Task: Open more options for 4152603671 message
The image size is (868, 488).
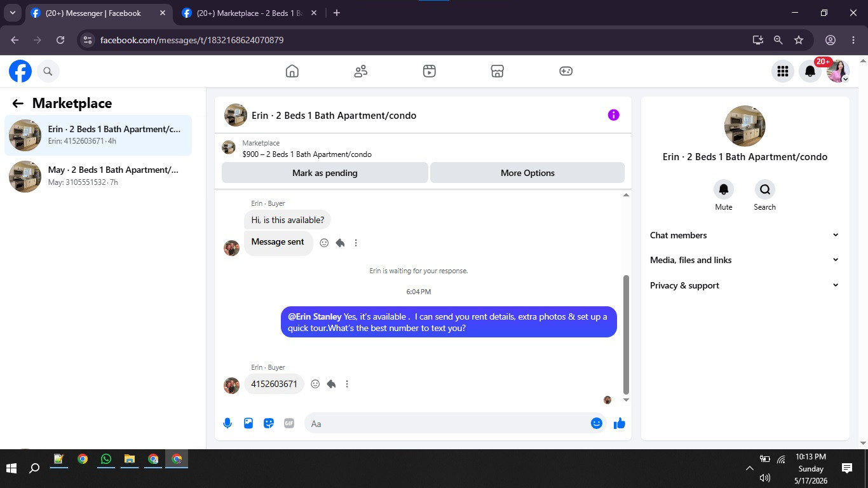Action: 347,384
